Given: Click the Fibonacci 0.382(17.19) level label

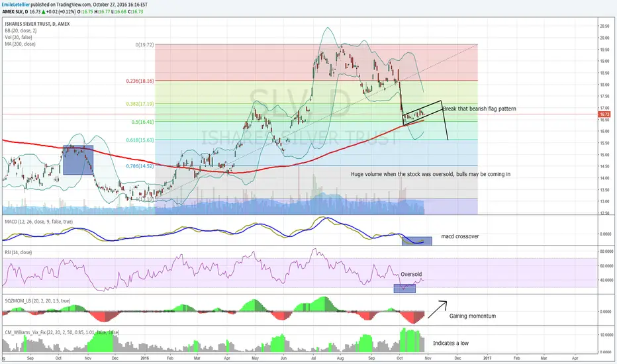Looking at the screenshot, I should pos(140,105).
